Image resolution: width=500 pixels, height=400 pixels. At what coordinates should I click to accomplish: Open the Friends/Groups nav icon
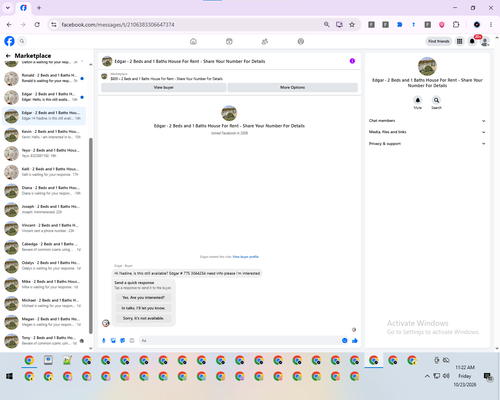point(265,41)
